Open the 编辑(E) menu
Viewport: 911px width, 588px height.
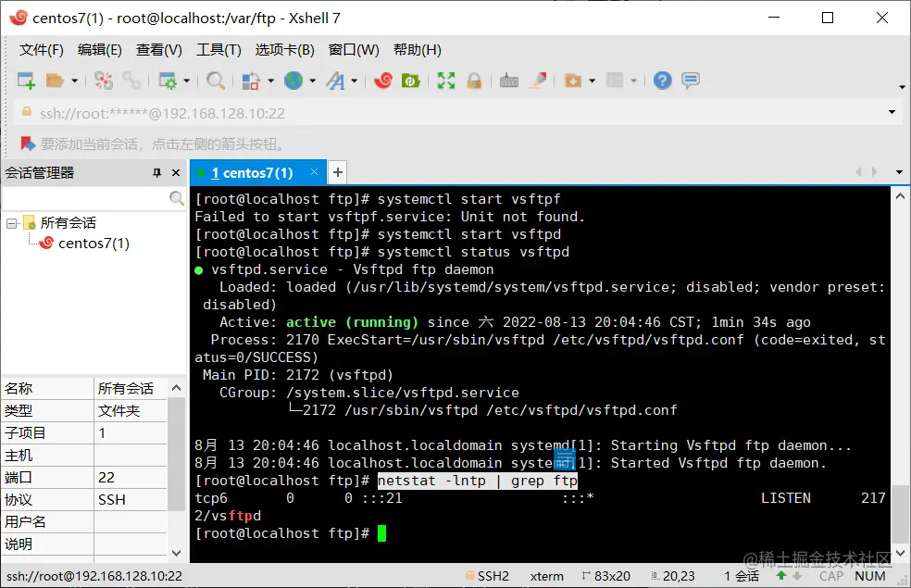[x=100, y=50]
